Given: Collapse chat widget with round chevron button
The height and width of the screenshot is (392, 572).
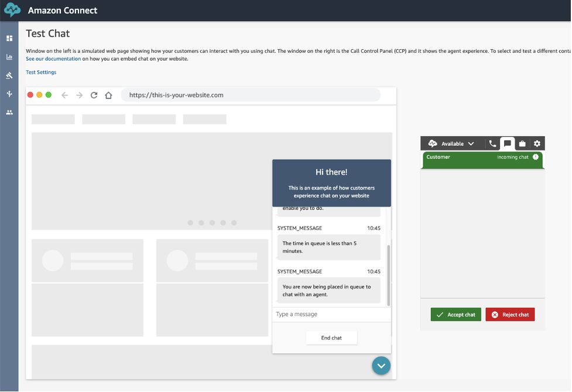Looking at the screenshot, I should pos(381,366).
